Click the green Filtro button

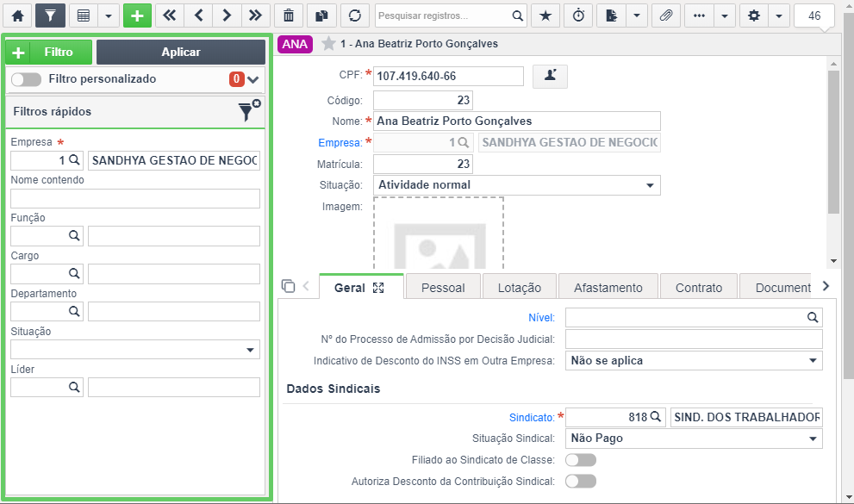coord(48,53)
